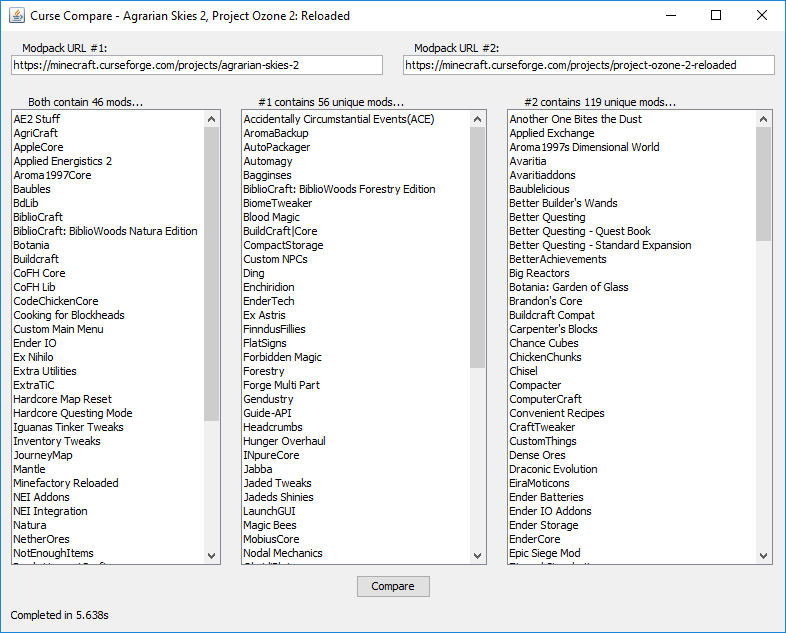Select 'NotEnoughItems' entry
The height and width of the screenshot is (633, 786).
[53, 553]
